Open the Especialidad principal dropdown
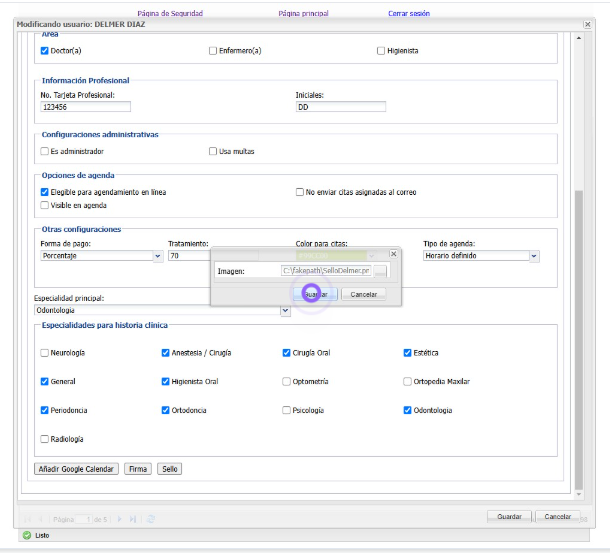The image size is (610, 553). (285, 310)
